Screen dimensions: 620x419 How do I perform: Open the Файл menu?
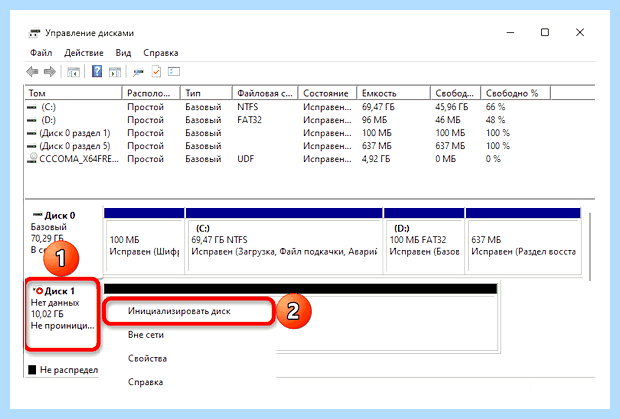coord(41,53)
